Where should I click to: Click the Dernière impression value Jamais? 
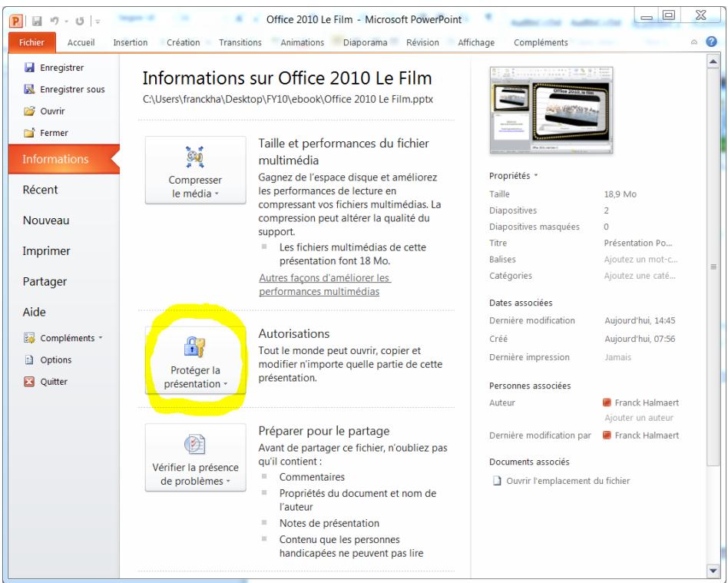618,357
